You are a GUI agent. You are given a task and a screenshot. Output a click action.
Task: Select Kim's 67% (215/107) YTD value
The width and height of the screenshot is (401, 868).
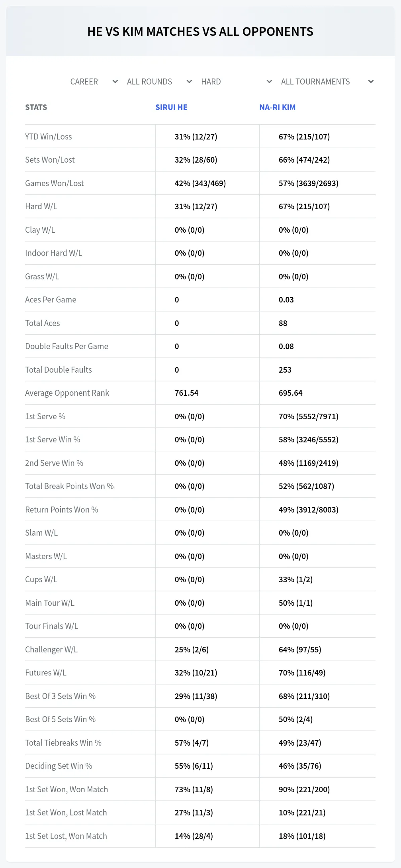[x=304, y=137]
